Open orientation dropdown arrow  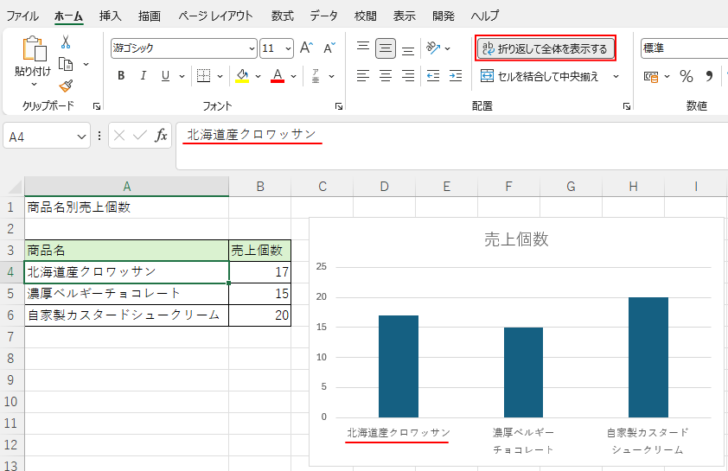448,48
